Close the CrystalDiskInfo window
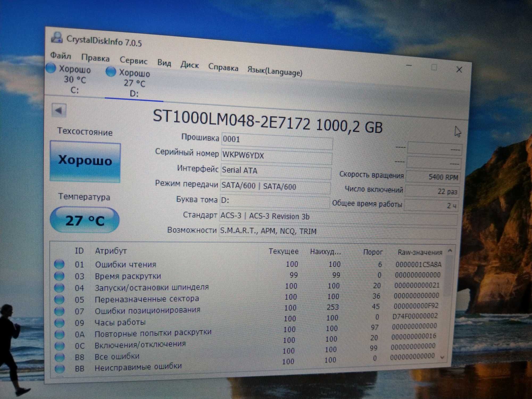Screen dimensions: 532x399 [459, 70]
